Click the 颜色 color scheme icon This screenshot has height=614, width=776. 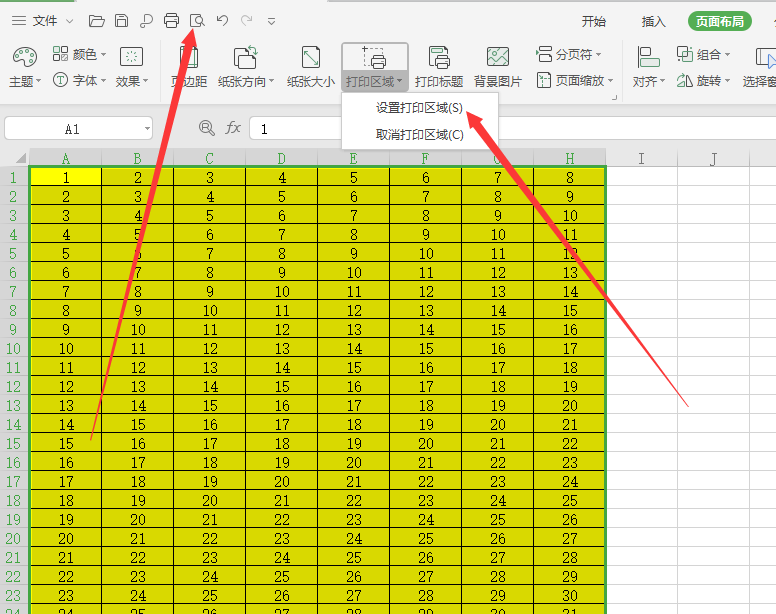[x=60, y=53]
